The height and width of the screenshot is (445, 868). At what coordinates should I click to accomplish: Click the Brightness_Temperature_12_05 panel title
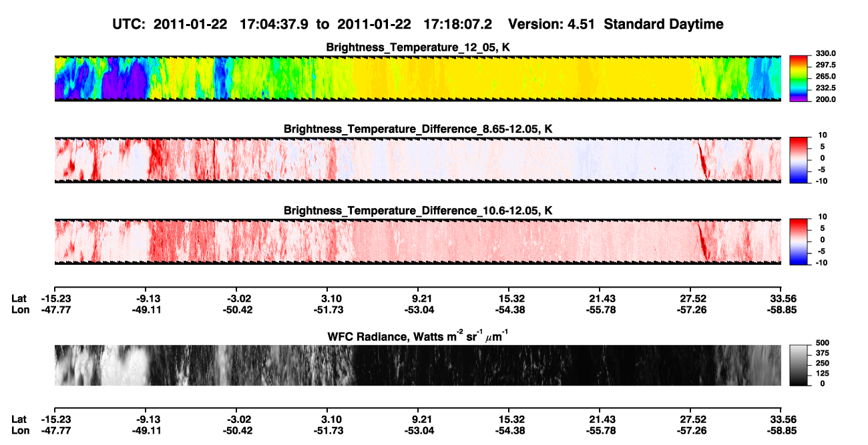click(418, 48)
